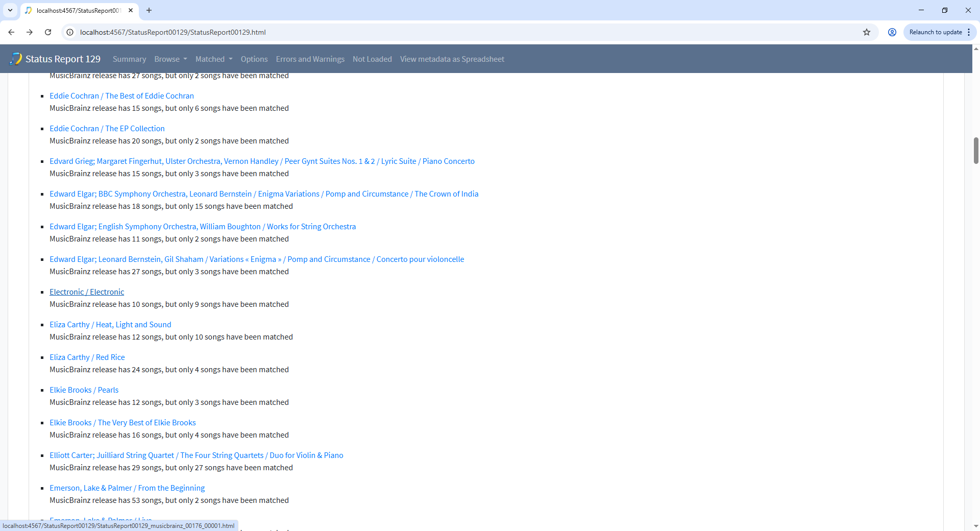Open a new browser tab

[x=149, y=10]
